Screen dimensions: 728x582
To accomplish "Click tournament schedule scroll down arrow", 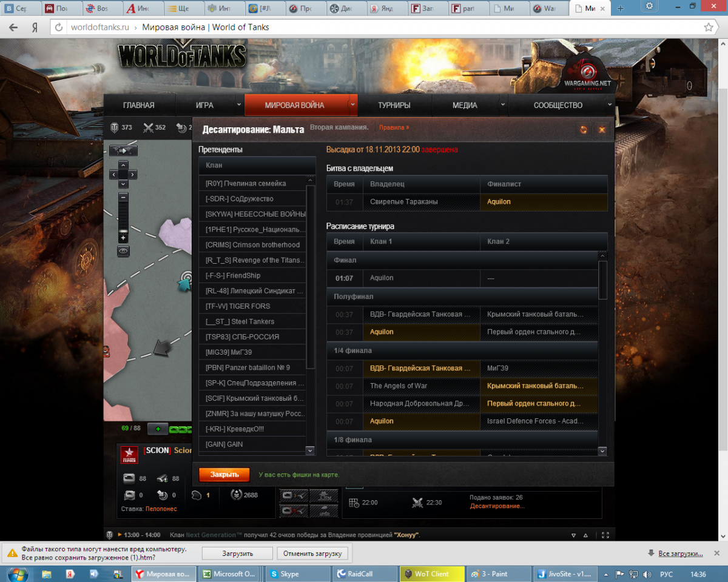I will 602,451.
